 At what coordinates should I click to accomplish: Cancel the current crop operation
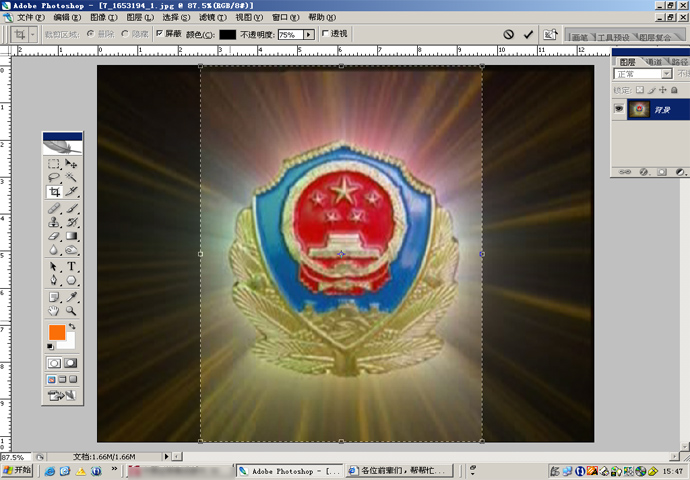coord(509,34)
